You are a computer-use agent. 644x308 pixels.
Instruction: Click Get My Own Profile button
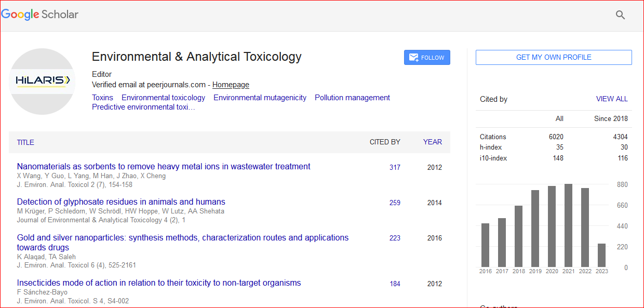[x=554, y=57]
